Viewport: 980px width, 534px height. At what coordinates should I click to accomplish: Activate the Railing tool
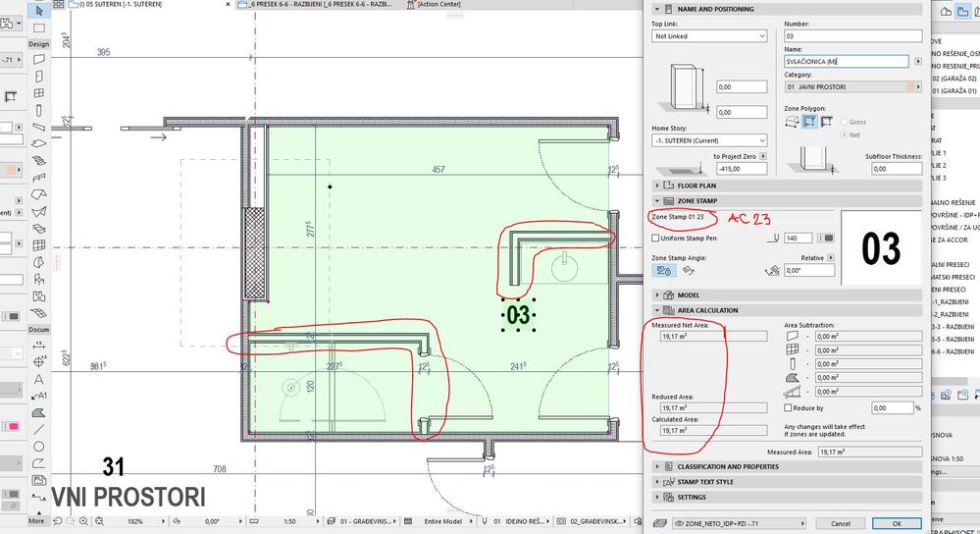39,178
